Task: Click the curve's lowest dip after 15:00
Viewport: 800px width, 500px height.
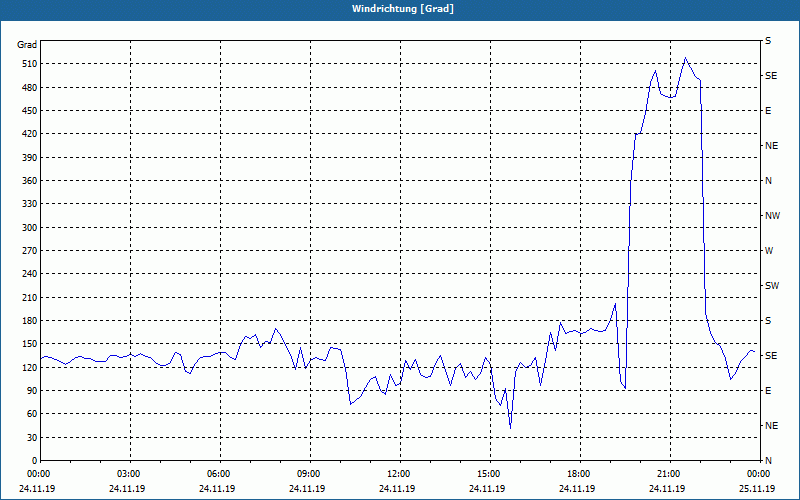Action: 510,428
